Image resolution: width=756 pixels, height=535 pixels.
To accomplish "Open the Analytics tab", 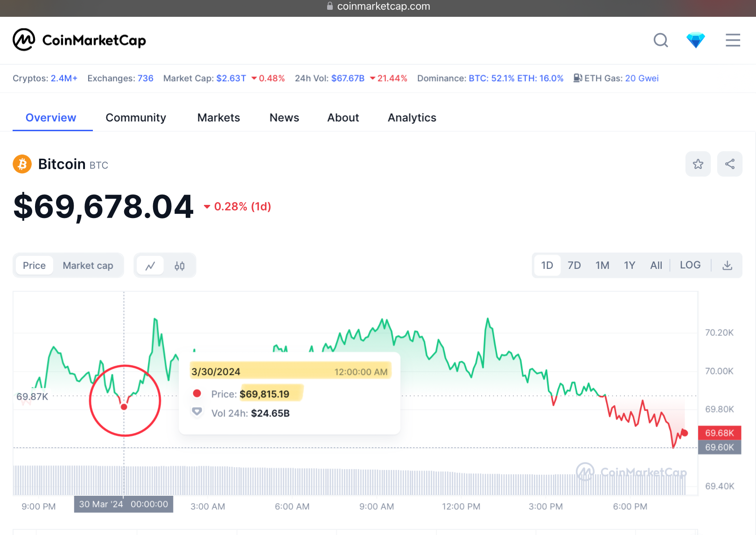I will (412, 118).
